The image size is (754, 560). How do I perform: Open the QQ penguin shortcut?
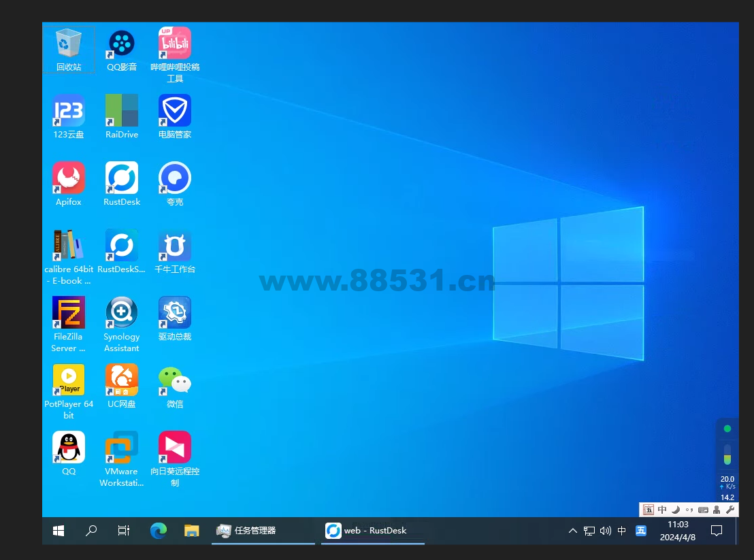click(69, 453)
